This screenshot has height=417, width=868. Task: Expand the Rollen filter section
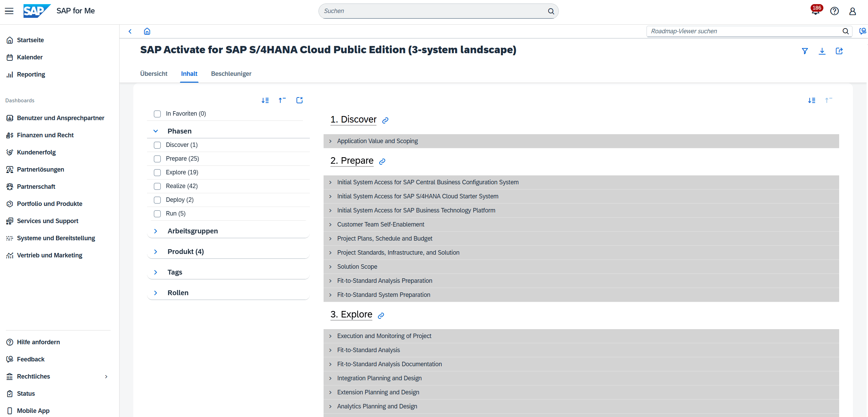[156, 293]
